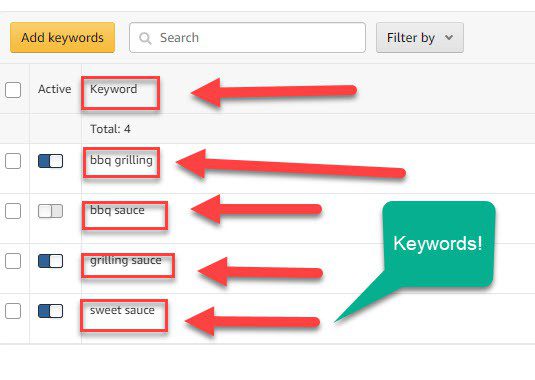Focus the Search input field
Screen dimensions: 535x380
247,38
